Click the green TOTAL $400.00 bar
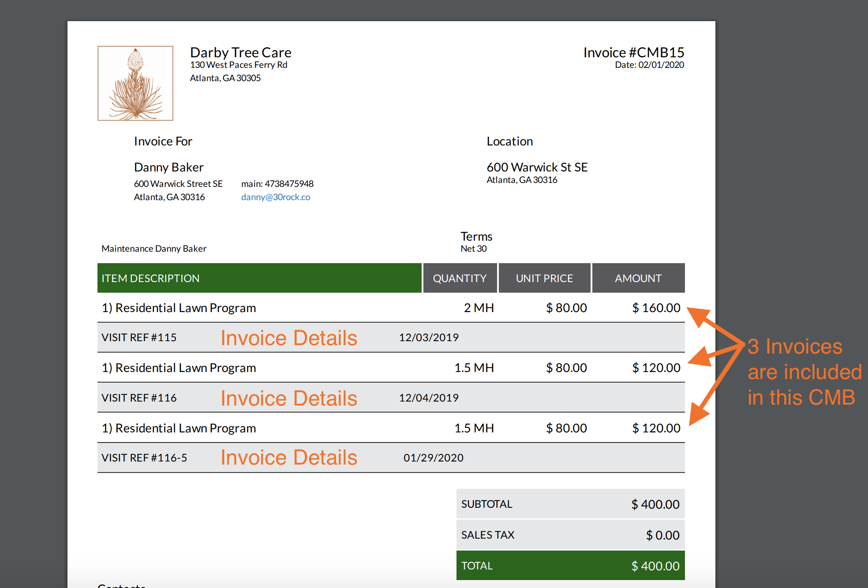 [570, 566]
